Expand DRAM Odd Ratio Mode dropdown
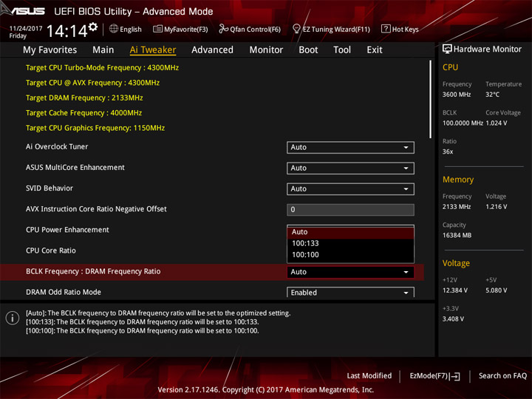Screen dimensions: 532x399 tap(350, 293)
